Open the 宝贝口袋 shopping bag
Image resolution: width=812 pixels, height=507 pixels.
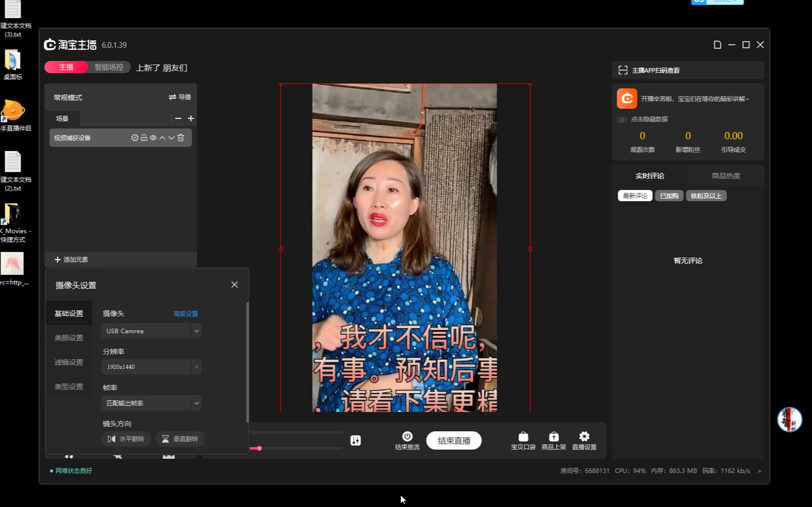[x=523, y=437]
